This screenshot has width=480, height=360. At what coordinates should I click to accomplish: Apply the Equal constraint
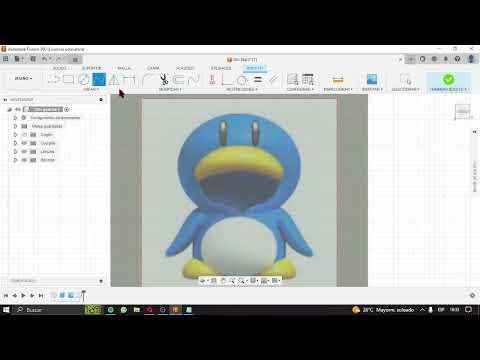click(258, 79)
